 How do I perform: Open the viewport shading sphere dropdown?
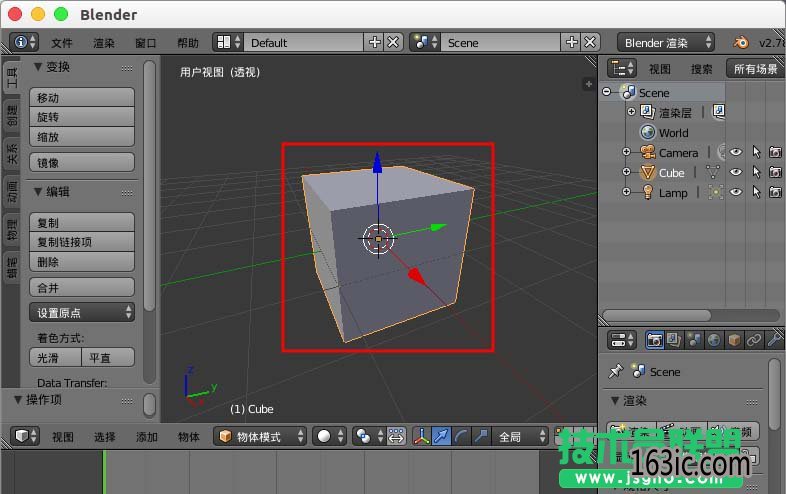tap(329, 436)
